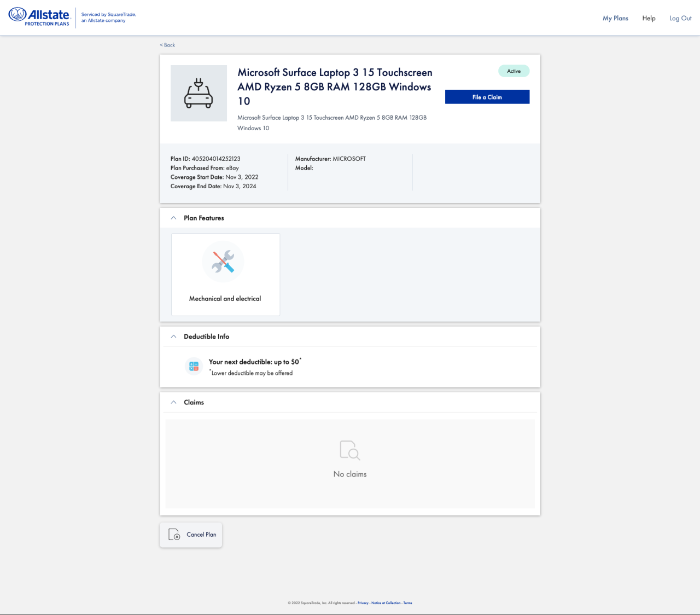Open the Terms link
The width and height of the screenshot is (700, 615).
tap(407, 603)
